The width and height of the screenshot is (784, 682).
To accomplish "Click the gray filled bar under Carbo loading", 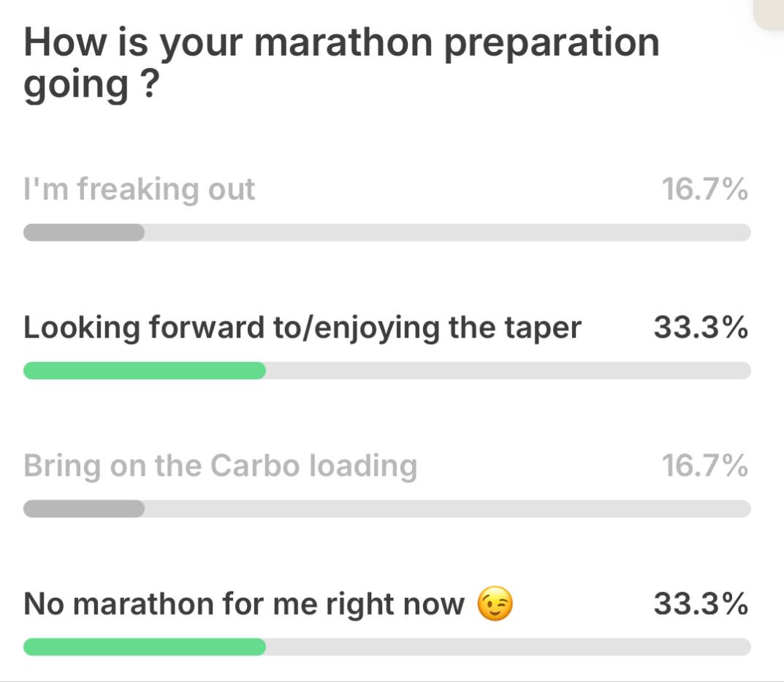I will tap(84, 509).
